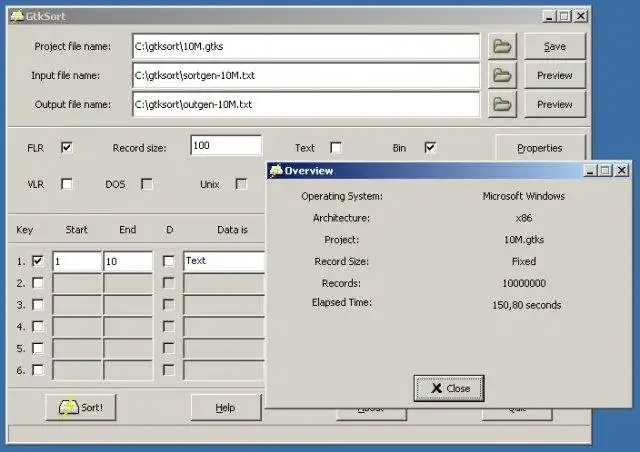640x452 pixels.
Task: Open folder browser for Input file name
Action: [x=502, y=75]
